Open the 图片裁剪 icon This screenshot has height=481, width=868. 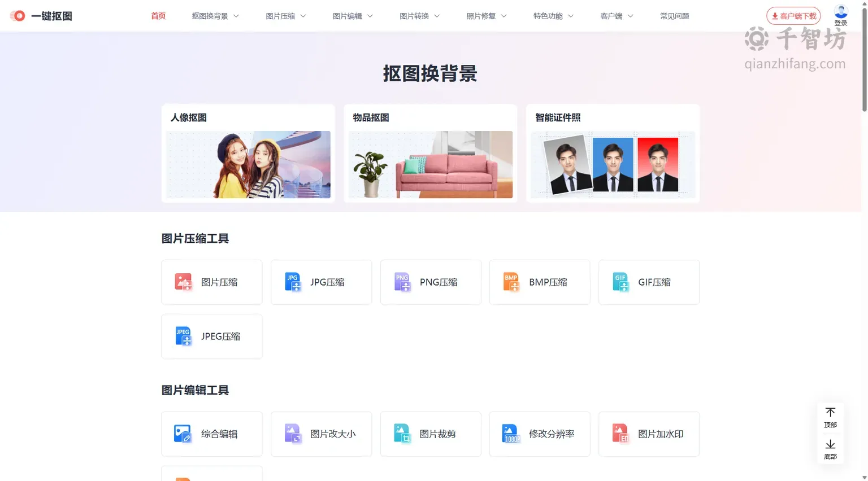tap(402, 434)
